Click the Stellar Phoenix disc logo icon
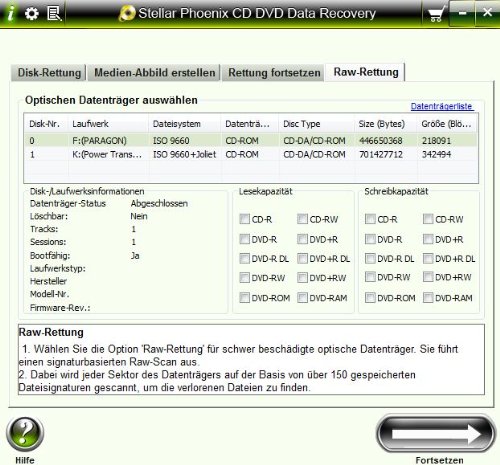 point(127,14)
